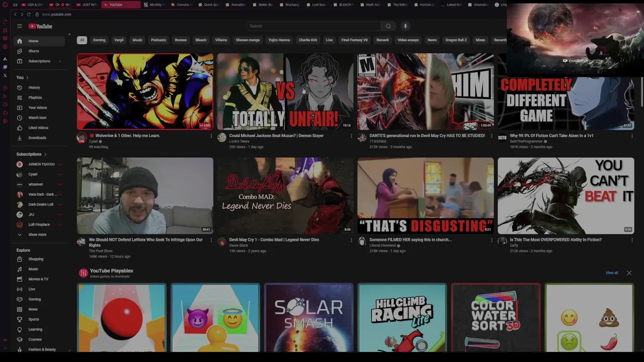Click the search magnifier button

[388, 26]
